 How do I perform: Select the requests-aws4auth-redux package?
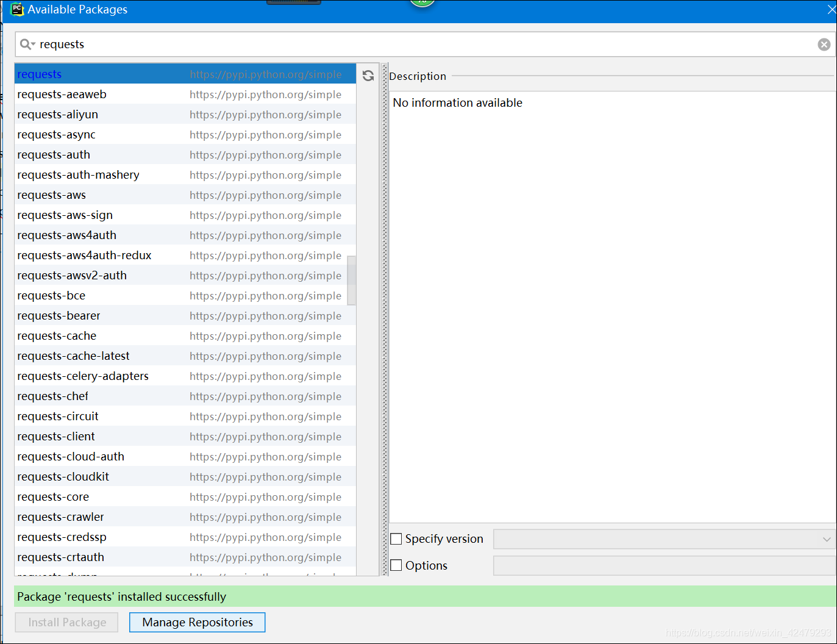tap(185, 256)
